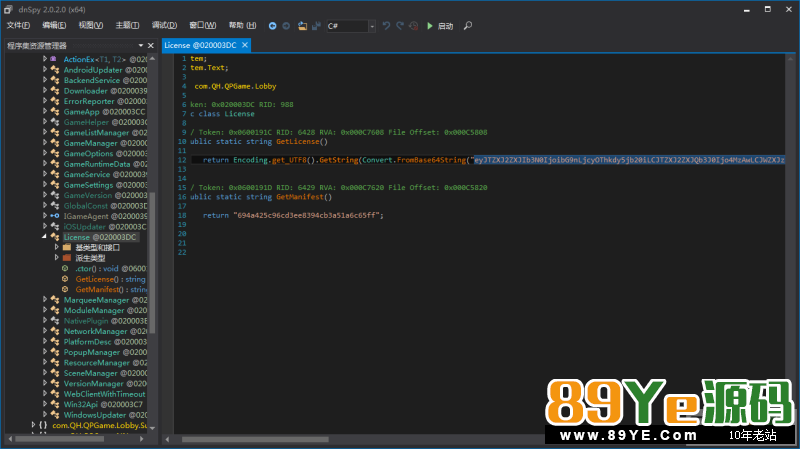Expand the 派生类型 folder
The height and width of the screenshot is (449, 800).
[57, 258]
